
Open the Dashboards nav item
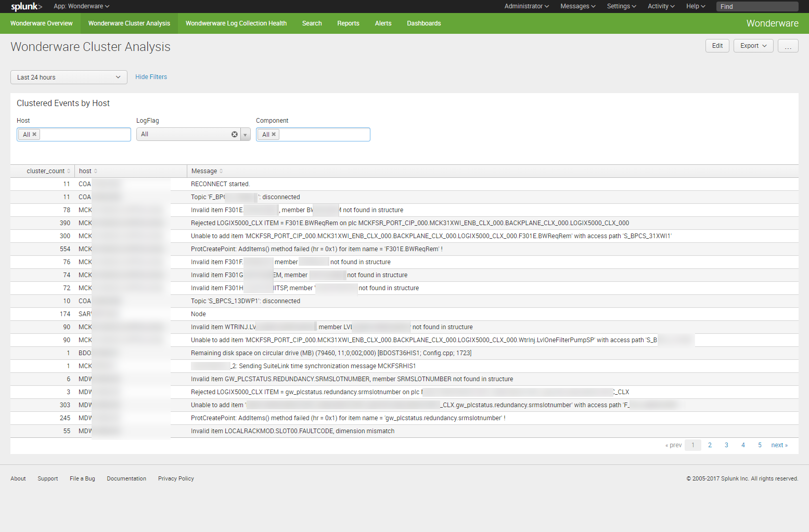[424, 23]
